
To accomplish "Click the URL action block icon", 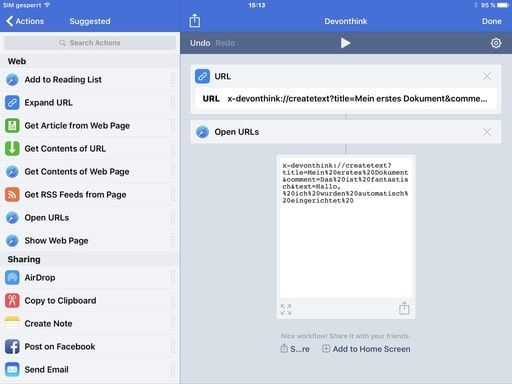I will tap(202, 76).
